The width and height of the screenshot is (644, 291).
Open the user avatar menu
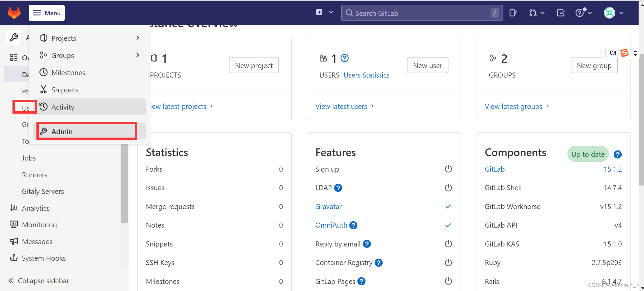click(609, 13)
